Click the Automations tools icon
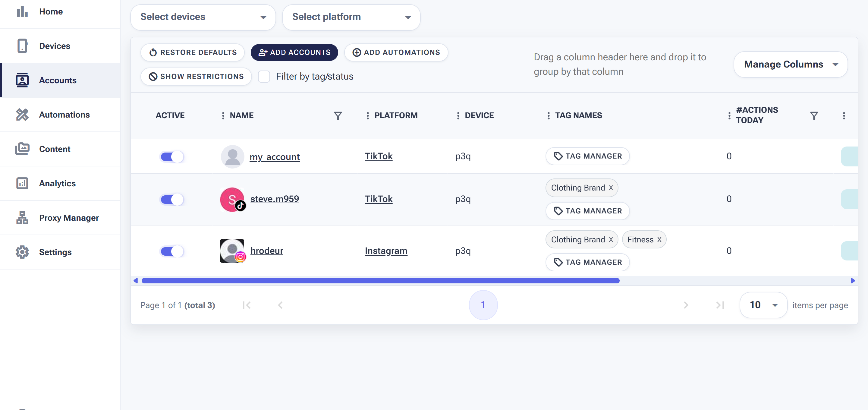Screen dimensions: 868x410 click(22, 115)
